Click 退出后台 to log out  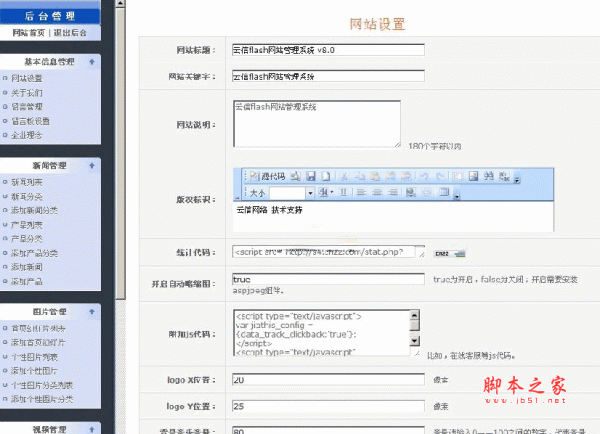[70, 33]
